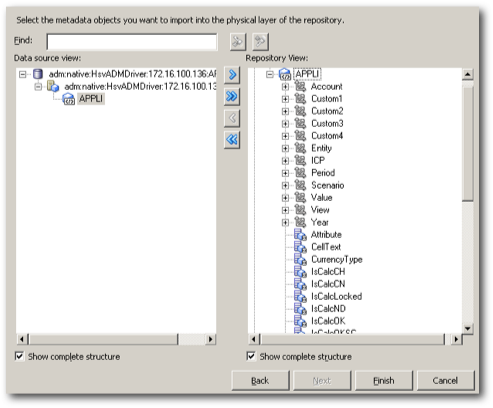Expand the Custom4 dimension
This screenshot has height=408, width=493.
point(285,136)
